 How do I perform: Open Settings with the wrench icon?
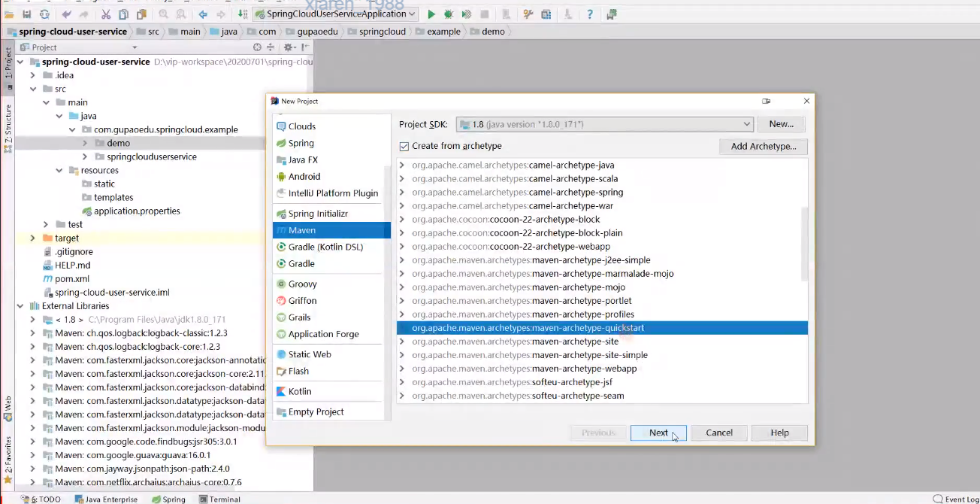[x=528, y=14]
